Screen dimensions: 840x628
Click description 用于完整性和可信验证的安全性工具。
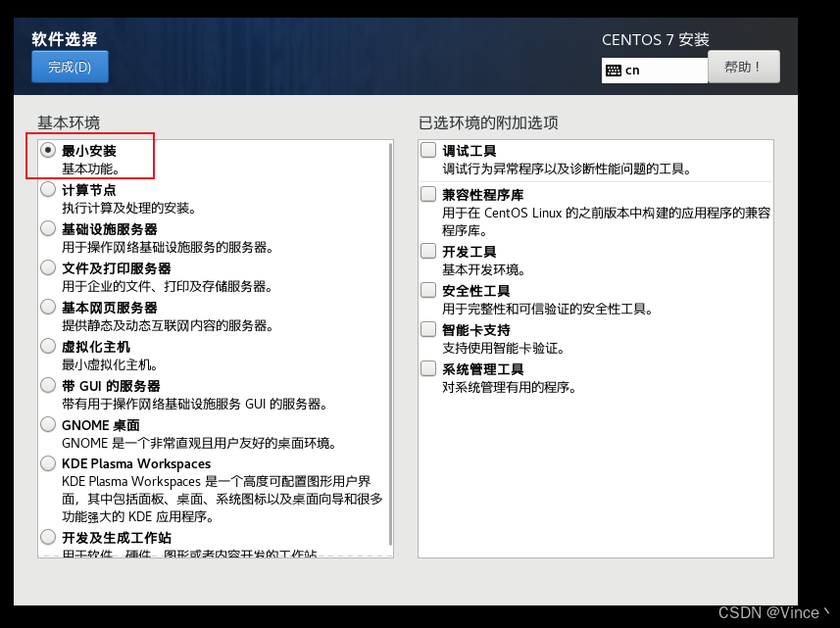pos(548,309)
